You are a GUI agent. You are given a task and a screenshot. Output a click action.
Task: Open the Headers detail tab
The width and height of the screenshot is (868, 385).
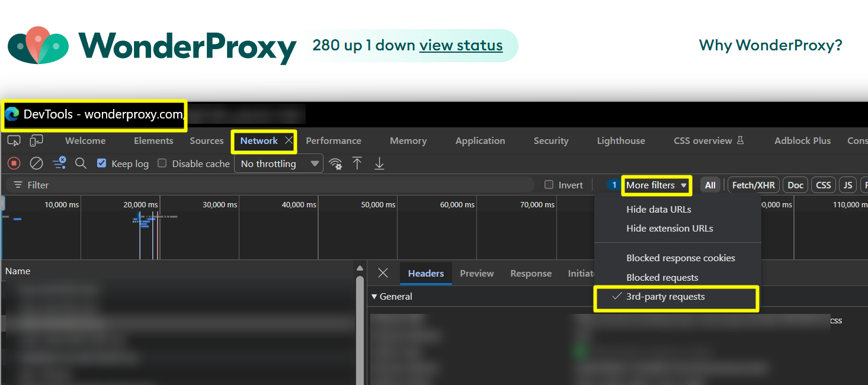click(426, 273)
